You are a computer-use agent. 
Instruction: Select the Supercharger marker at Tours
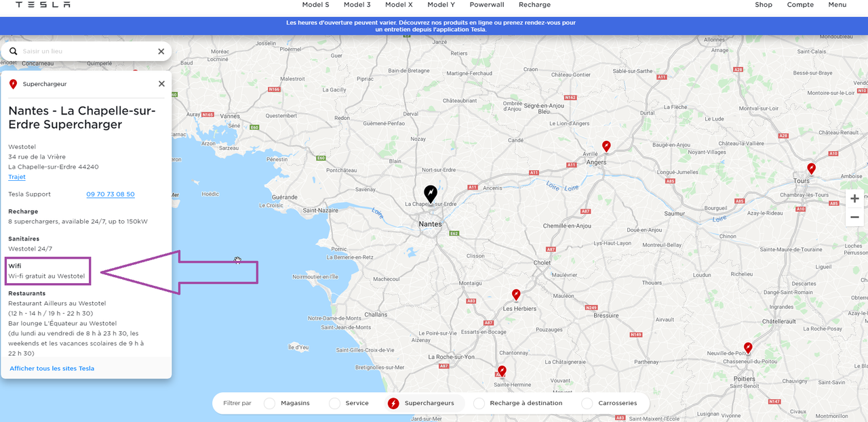tap(811, 168)
